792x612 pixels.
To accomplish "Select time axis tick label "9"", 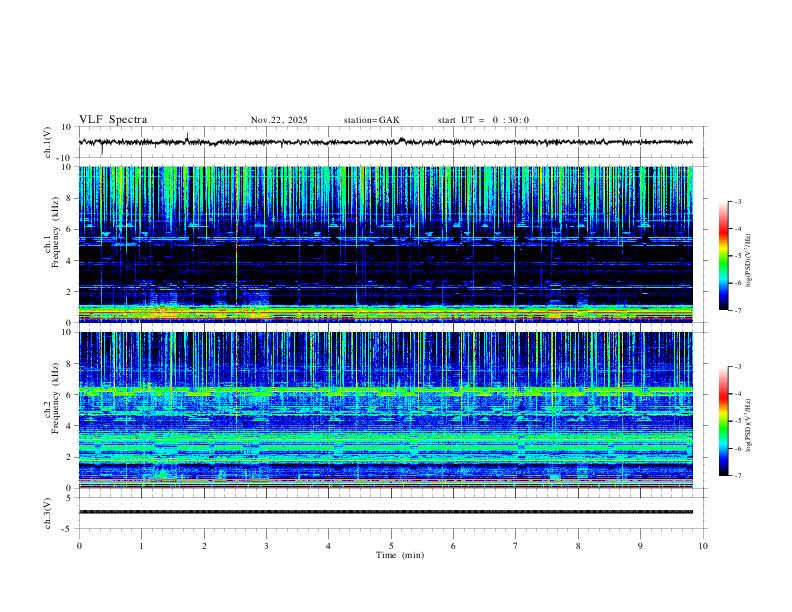I will point(640,546).
